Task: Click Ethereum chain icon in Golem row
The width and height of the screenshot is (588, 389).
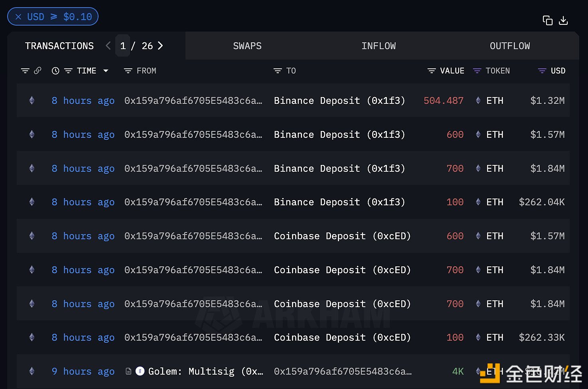Action: click(32, 371)
